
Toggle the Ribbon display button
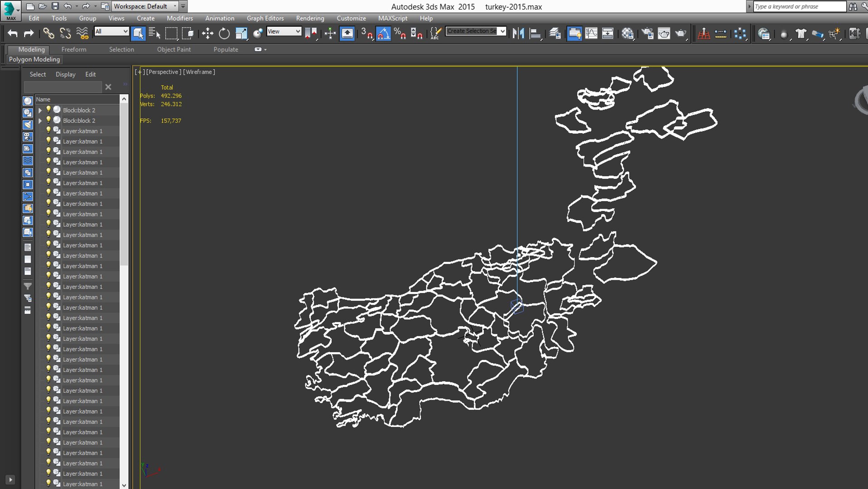click(574, 34)
